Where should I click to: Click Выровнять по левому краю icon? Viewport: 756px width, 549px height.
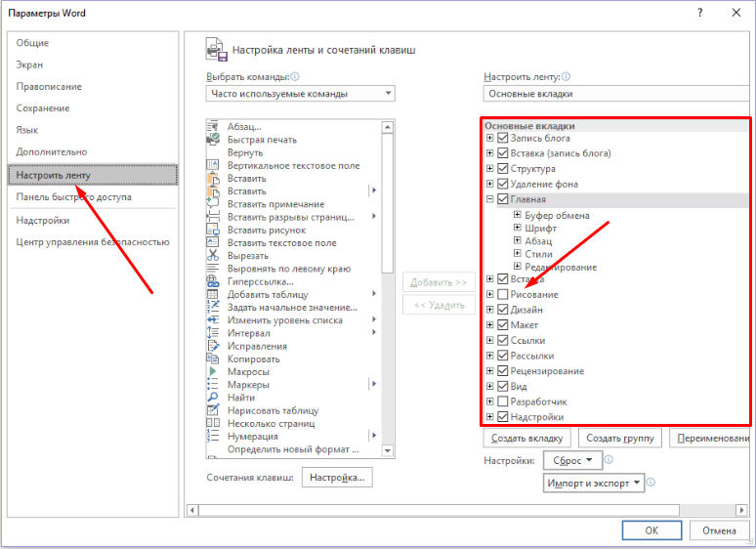pos(213,269)
